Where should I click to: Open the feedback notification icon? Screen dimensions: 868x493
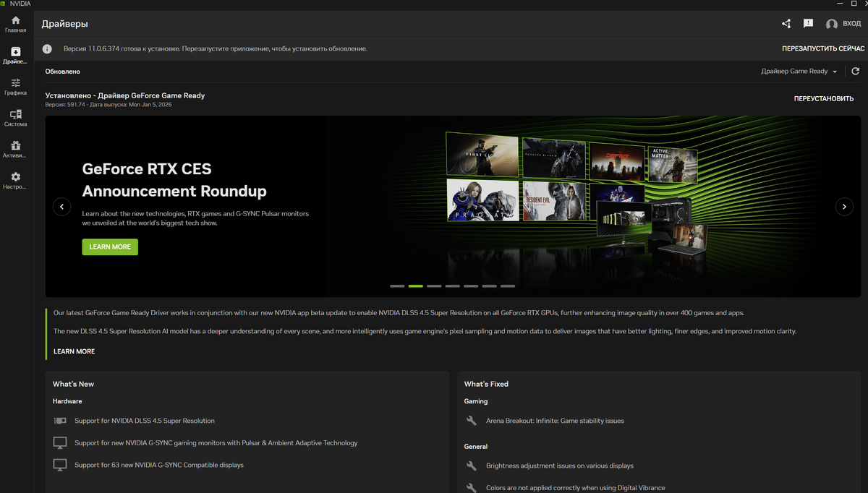(x=808, y=24)
